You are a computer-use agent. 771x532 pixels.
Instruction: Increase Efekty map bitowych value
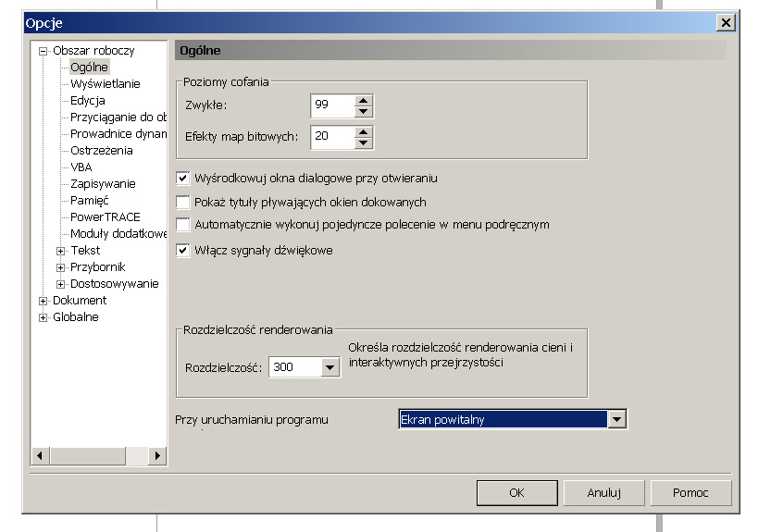point(364,131)
